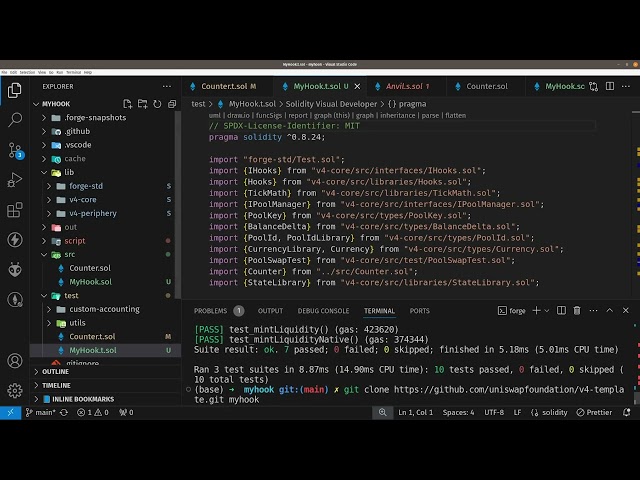Click the compare changes editor icon
640x480 pixels.
[593, 87]
